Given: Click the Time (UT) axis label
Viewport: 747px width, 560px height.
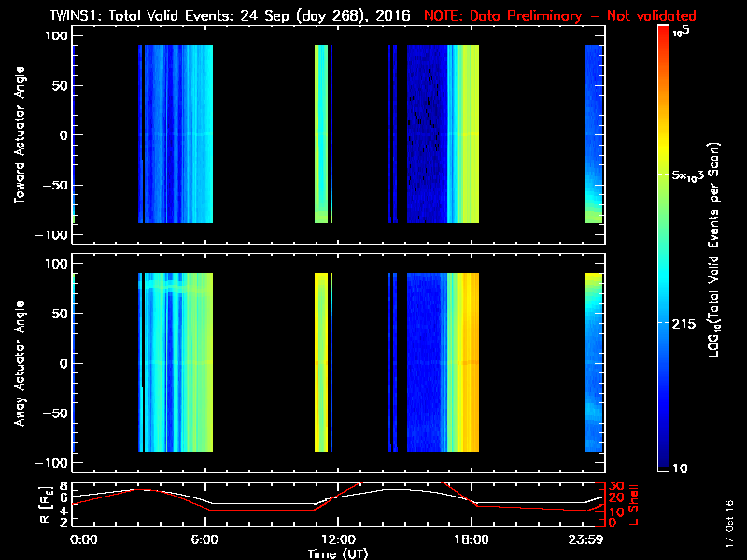Looking at the screenshot, I should pyautogui.click(x=338, y=553).
